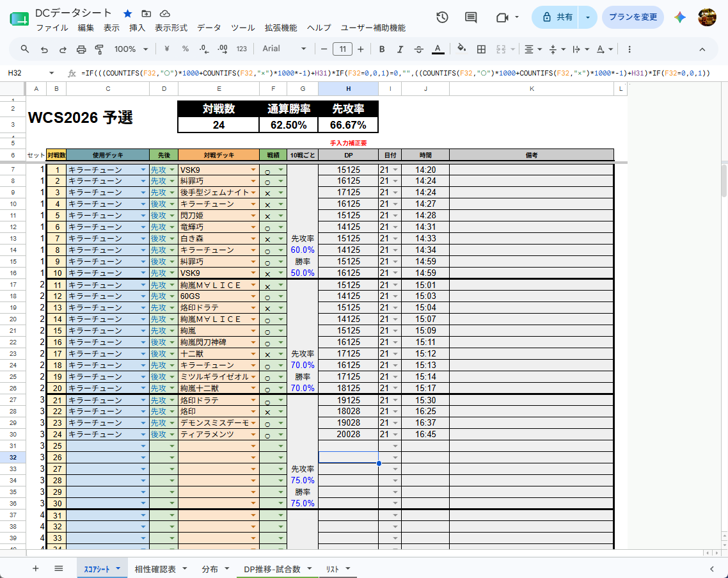Add a new sheet
The image size is (728, 578).
35,568
